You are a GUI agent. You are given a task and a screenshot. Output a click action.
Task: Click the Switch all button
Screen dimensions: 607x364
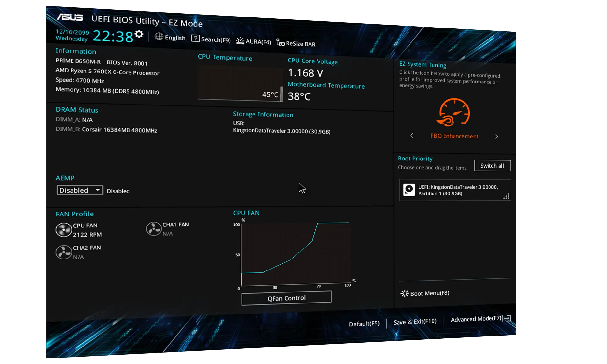(492, 166)
